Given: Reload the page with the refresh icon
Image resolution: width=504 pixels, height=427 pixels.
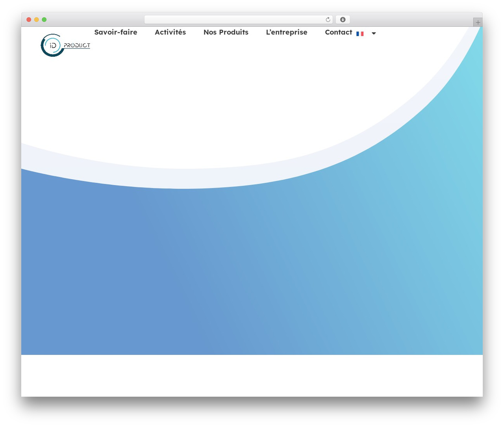Looking at the screenshot, I should point(328,20).
